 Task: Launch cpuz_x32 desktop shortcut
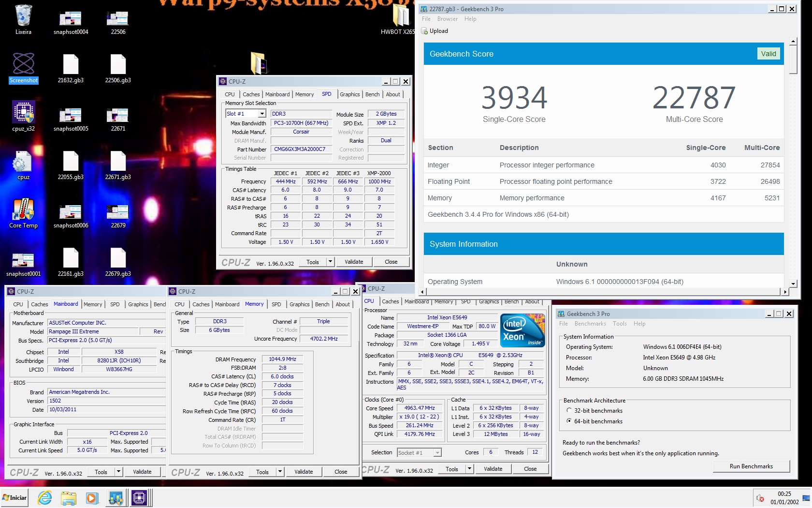(23, 116)
